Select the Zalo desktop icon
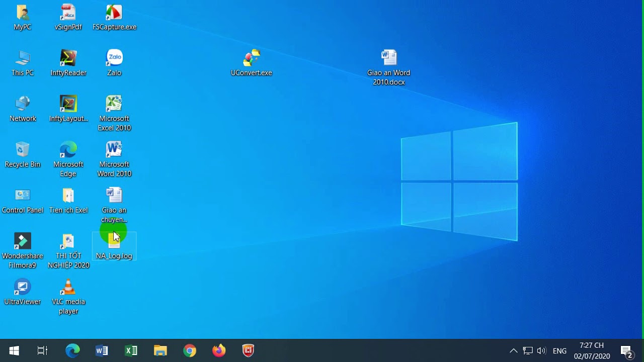644x362 pixels. click(x=114, y=63)
